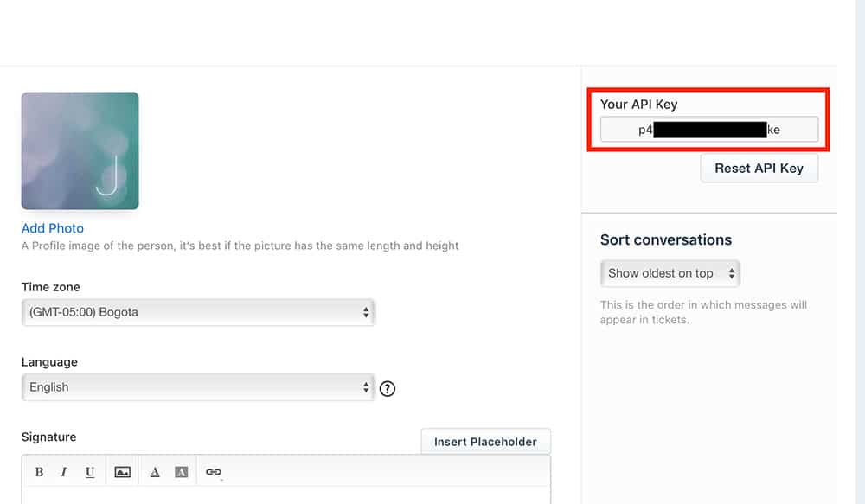Screen dimensions: 865x504
Task: Click the page's vertical scrollbar
Action: [859, 251]
